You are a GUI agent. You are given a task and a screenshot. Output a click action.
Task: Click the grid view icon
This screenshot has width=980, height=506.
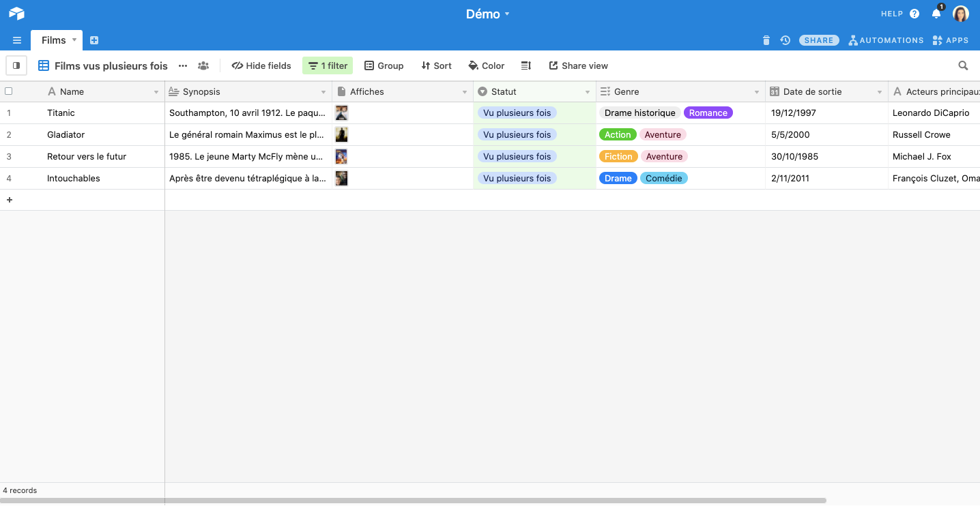[x=44, y=65]
